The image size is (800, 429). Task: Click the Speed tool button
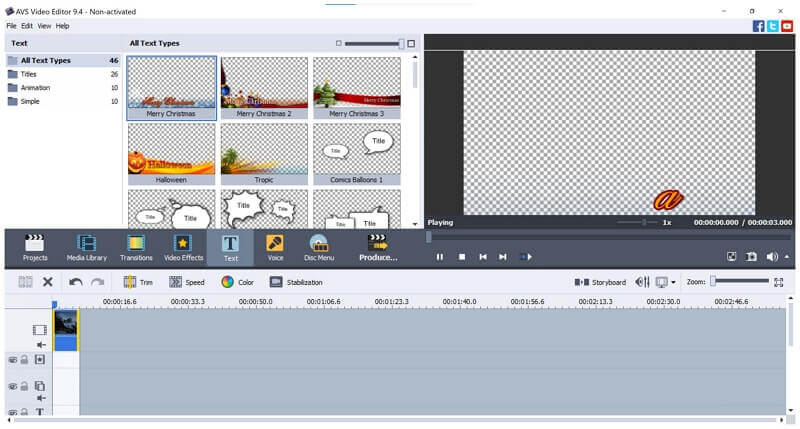[187, 282]
